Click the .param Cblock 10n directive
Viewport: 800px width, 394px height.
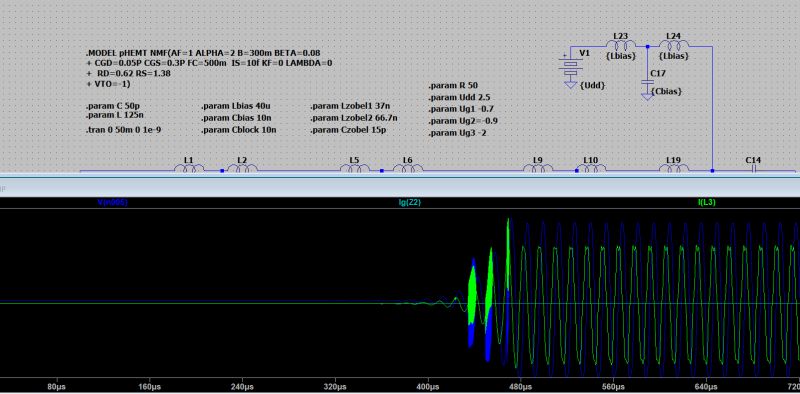tap(239, 130)
